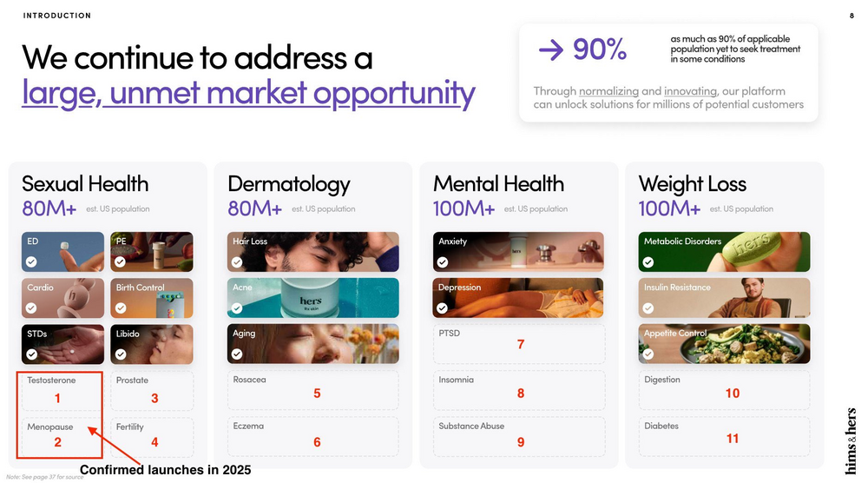Toggle the Hair Loss tile checkmark

tap(237, 261)
